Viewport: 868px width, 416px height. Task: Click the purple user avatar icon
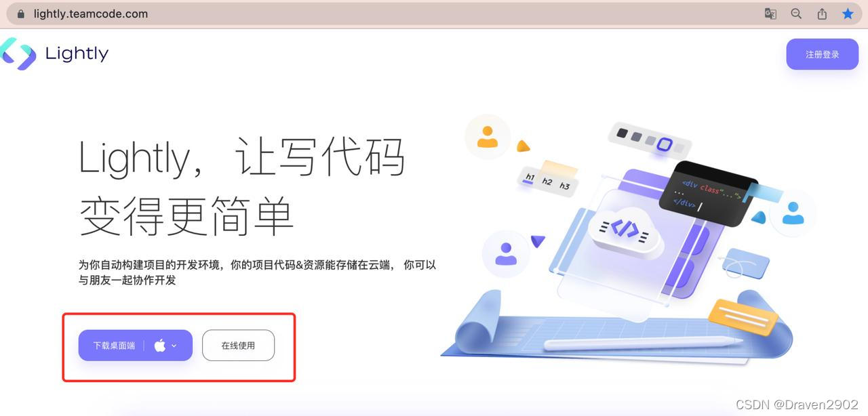coord(506,254)
